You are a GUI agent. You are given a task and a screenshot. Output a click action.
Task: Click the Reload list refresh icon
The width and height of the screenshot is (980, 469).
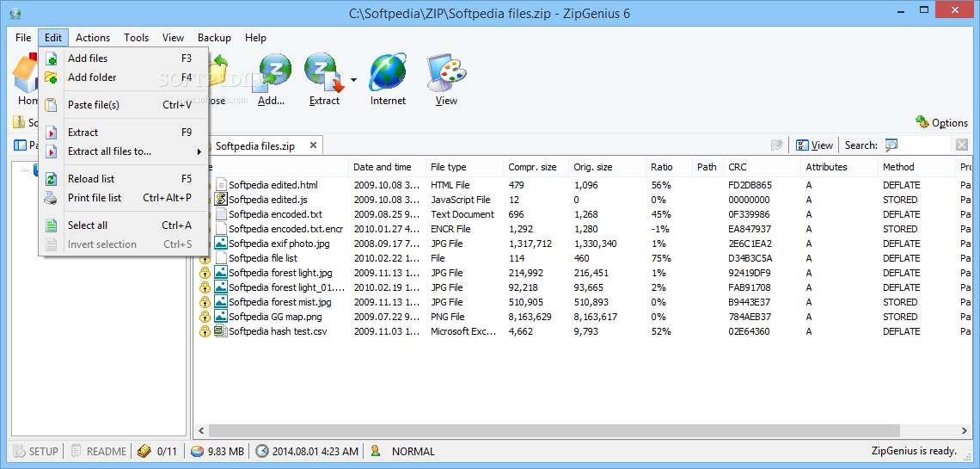[52, 179]
